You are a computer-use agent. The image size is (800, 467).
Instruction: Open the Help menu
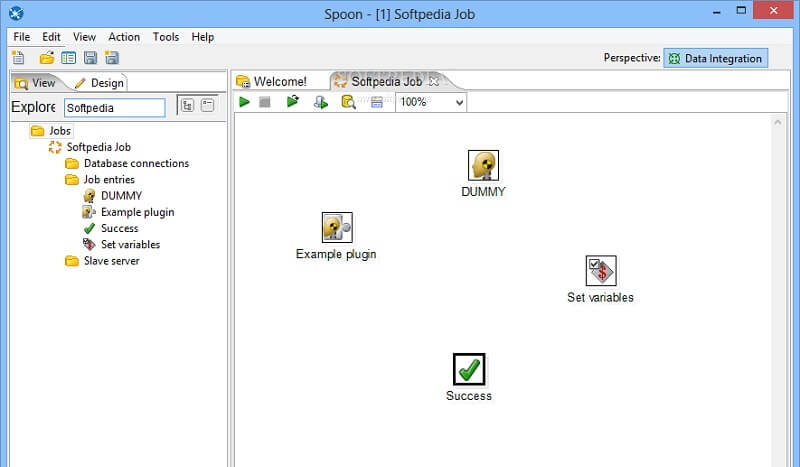(x=203, y=37)
